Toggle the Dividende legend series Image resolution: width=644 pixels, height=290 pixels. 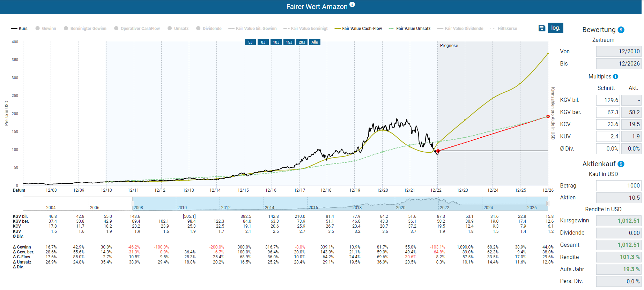pyautogui.click(x=209, y=29)
